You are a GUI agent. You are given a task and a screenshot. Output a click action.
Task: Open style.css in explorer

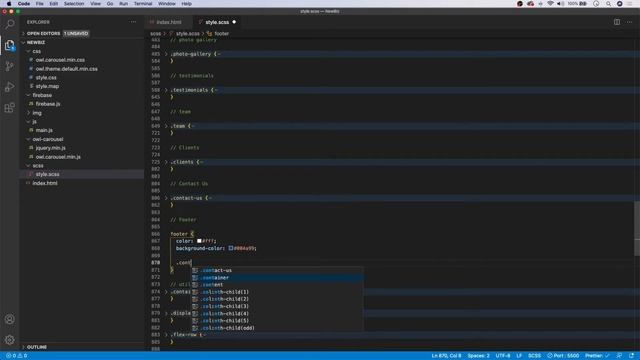click(x=46, y=78)
